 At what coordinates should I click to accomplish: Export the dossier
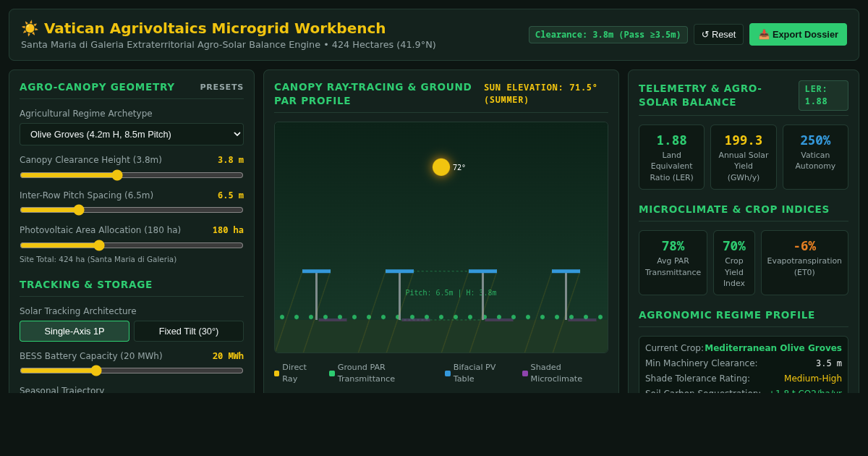pos(798,34)
